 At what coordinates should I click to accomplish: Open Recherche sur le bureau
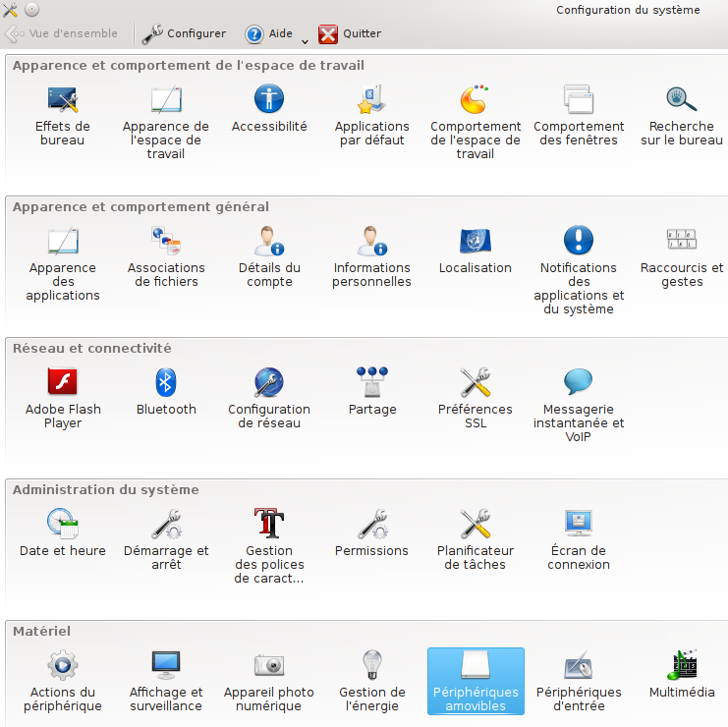[682, 116]
